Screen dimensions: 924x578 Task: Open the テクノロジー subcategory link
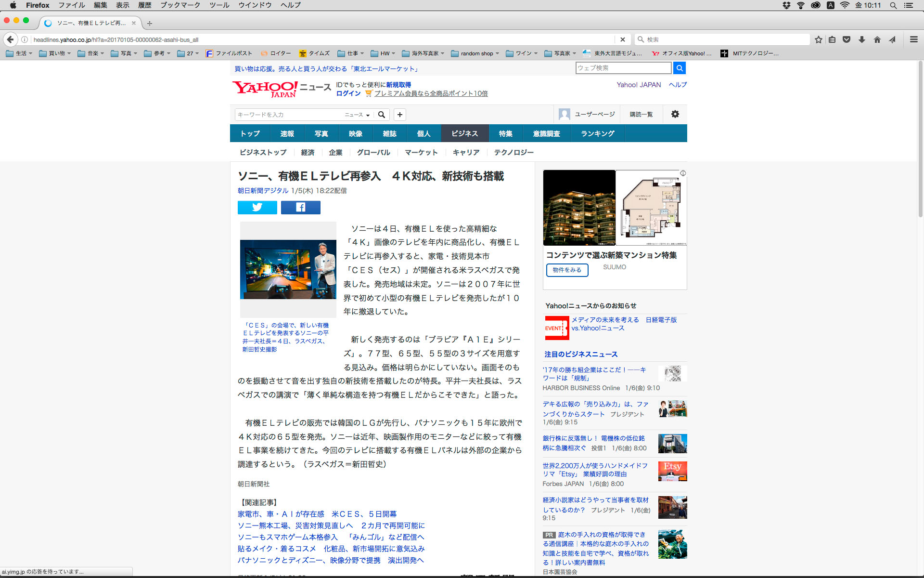[x=513, y=152]
